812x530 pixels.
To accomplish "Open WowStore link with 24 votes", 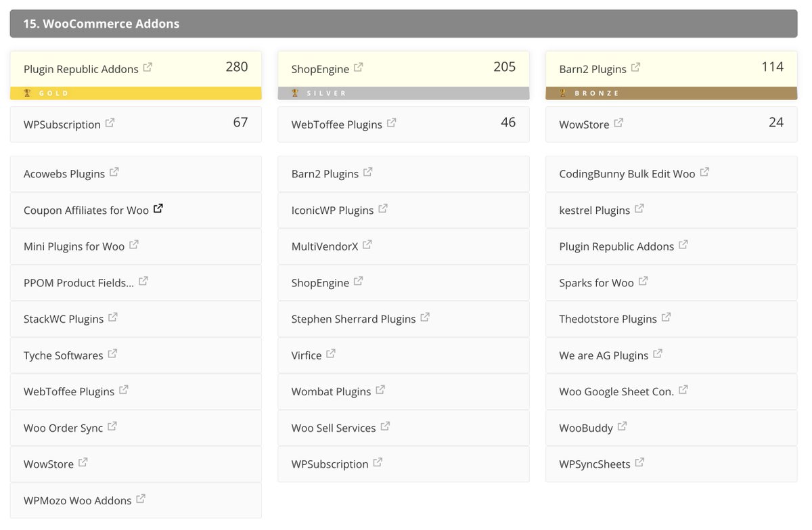I will point(584,125).
